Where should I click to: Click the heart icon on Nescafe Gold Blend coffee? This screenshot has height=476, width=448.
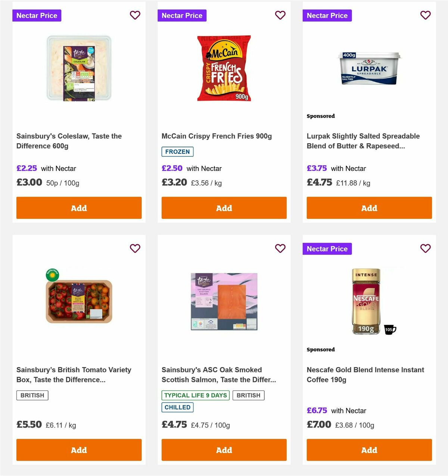[x=425, y=248]
